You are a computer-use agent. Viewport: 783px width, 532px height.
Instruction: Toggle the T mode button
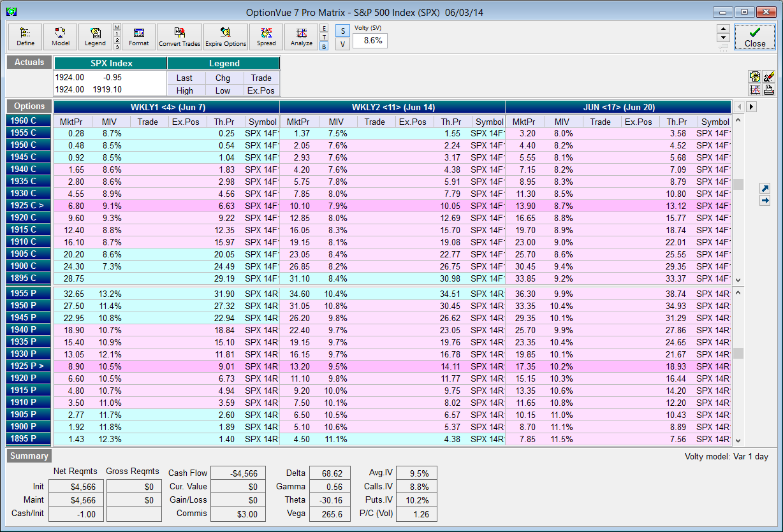(x=324, y=37)
